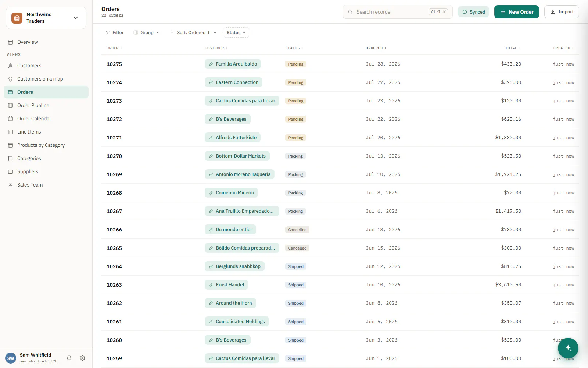Open order 10271
588x368 pixels.
[x=114, y=138]
